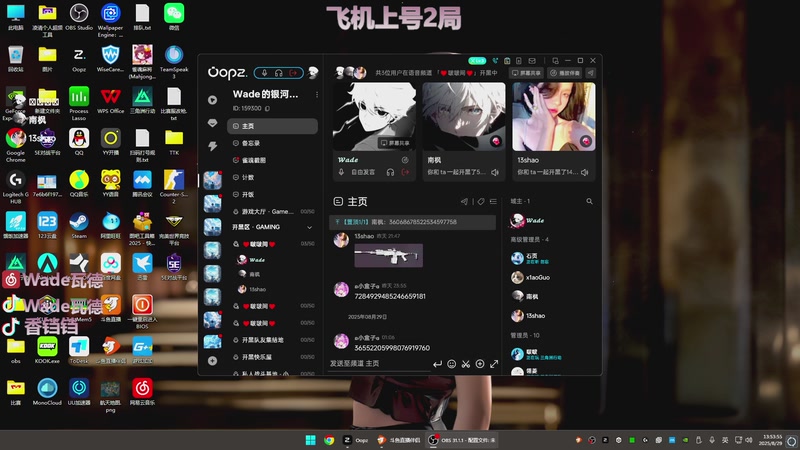Toggle headphones in the Oopz header pill
Viewport: 800px width, 450px height.
(279, 73)
